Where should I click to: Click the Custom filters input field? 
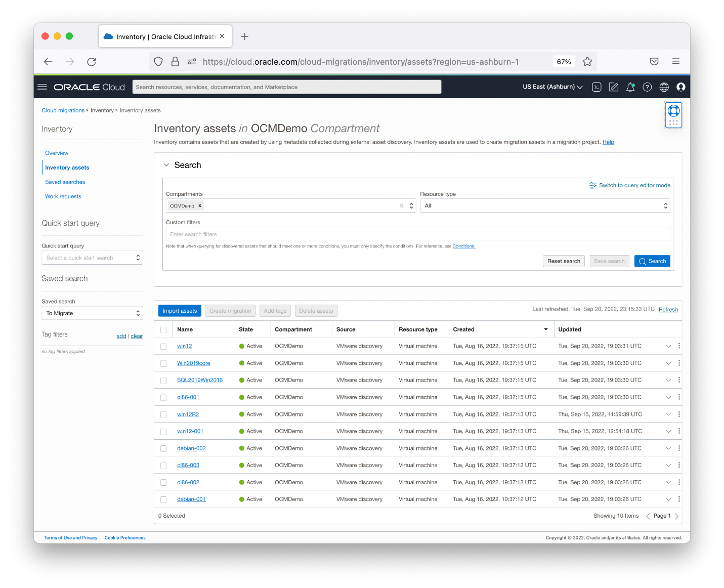click(418, 234)
